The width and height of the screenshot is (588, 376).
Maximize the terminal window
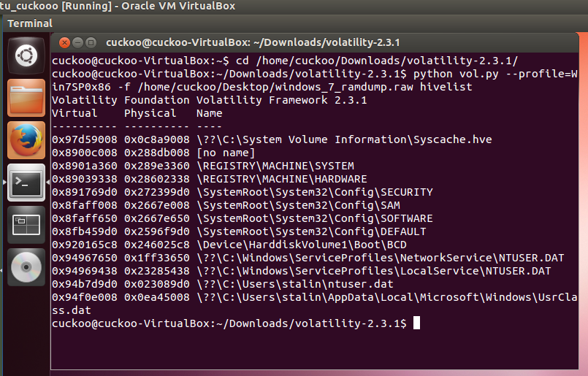click(91, 43)
